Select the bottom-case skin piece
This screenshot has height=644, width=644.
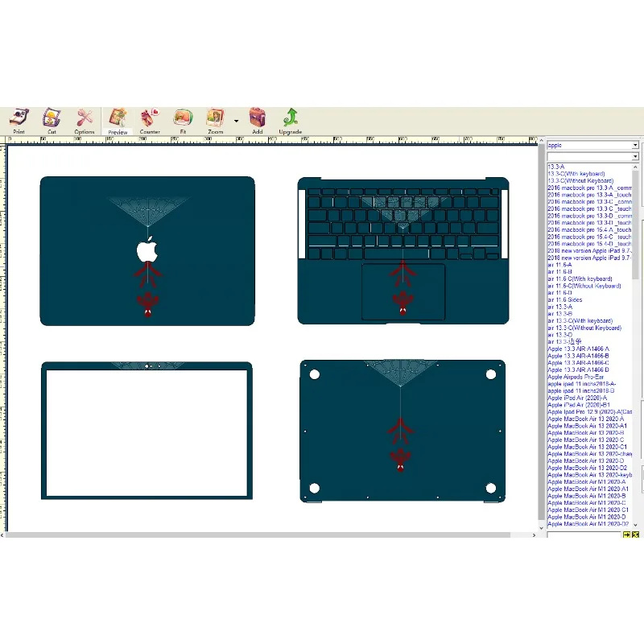402,431
